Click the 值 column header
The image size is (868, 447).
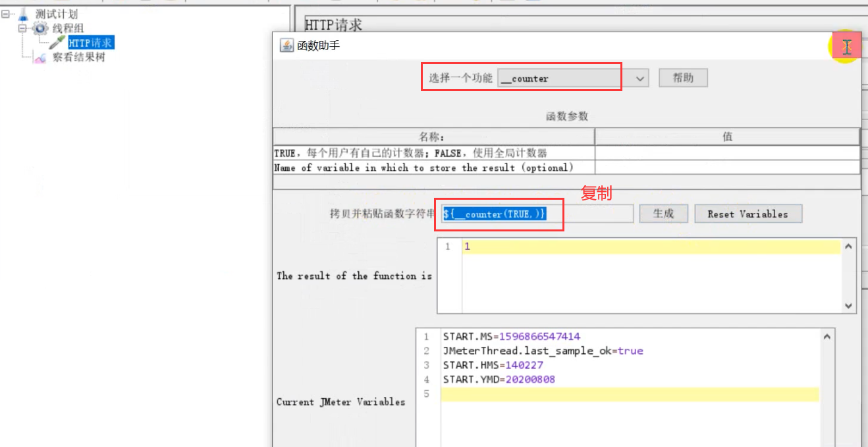pyautogui.click(x=728, y=136)
